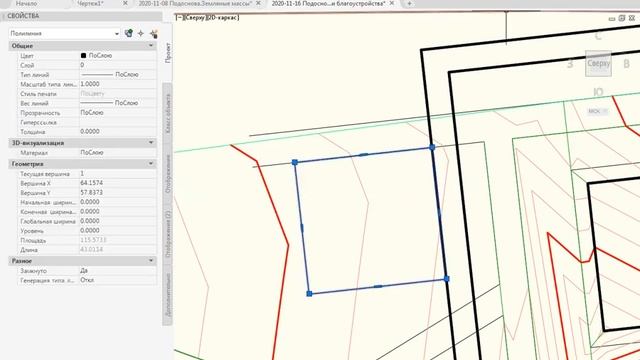The width and height of the screenshot is (640, 360).
Task: Edit the Начальная ширина value
Action: [118, 202]
